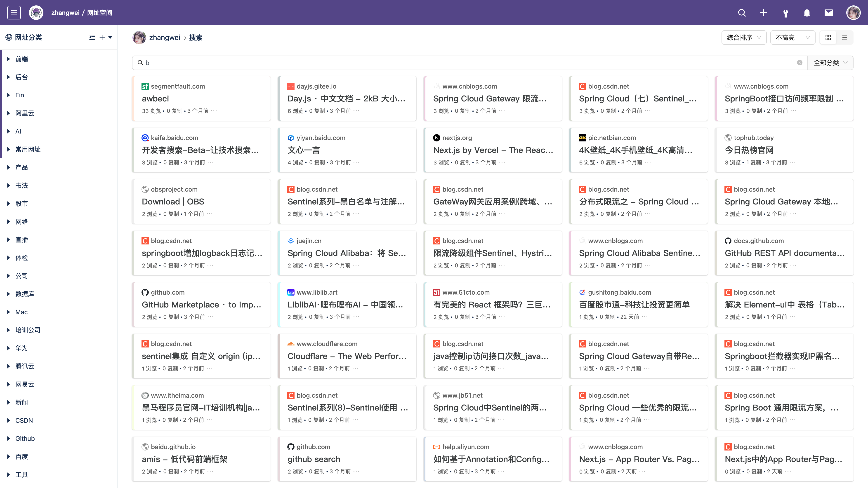This screenshot has height=488, width=868.
Task: Open the GitHub REST API documentation card
Action: click(x=784, y=253)
